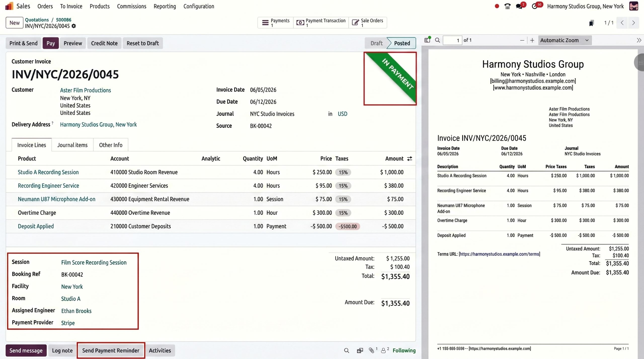The height and width of the screenshot is (359, 644).
Task: Click the Print & Send button
Action: [x=23, y=43]
